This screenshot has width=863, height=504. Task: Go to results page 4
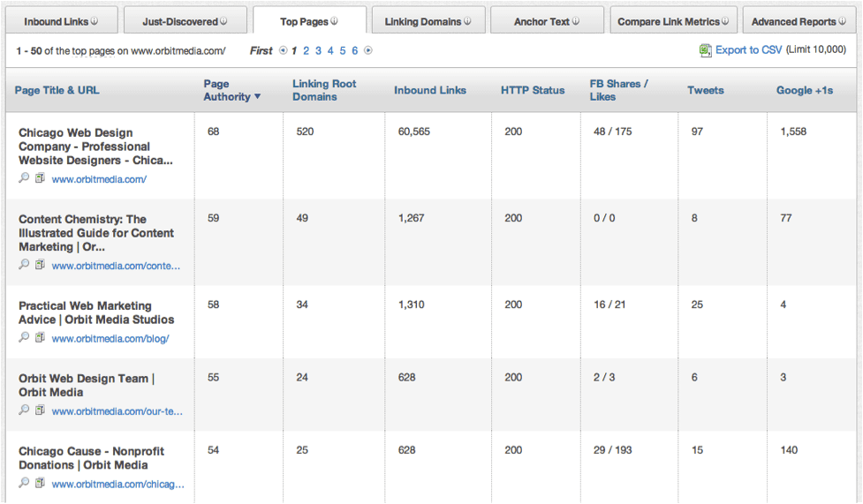(330, 50)
